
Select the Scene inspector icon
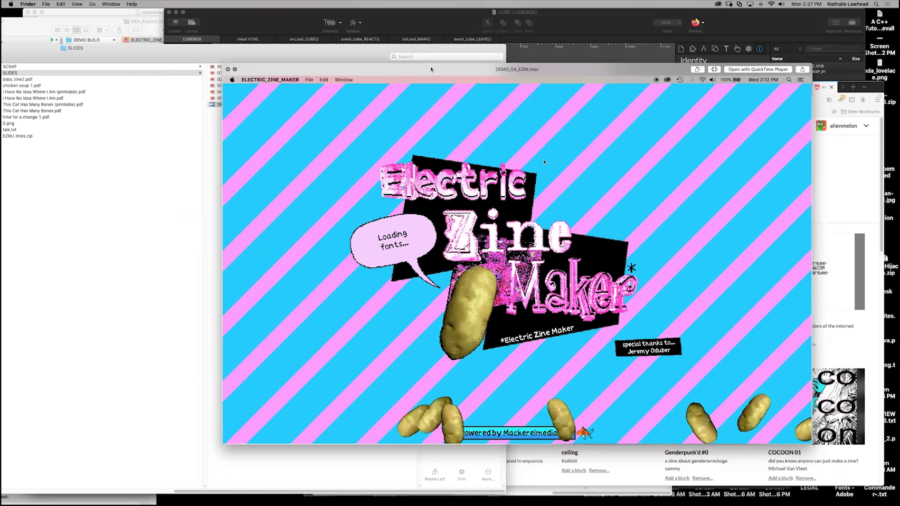[x=692, y=49]
